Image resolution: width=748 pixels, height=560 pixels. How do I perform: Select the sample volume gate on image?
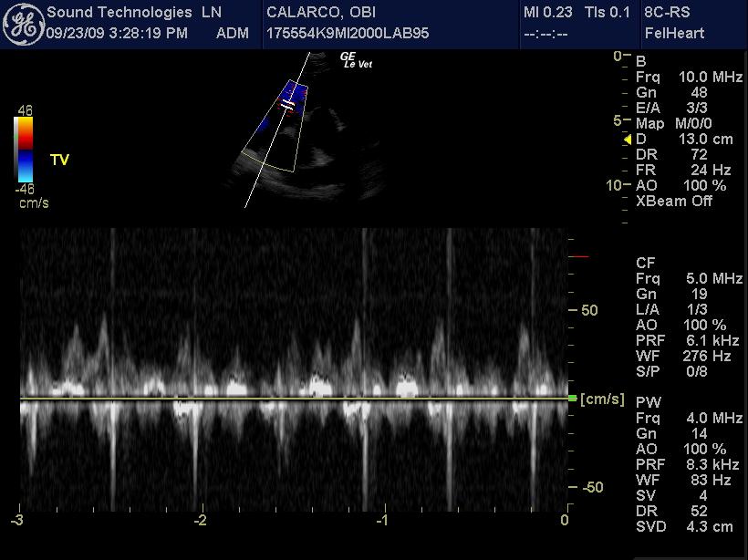click(x=288, y=105)
